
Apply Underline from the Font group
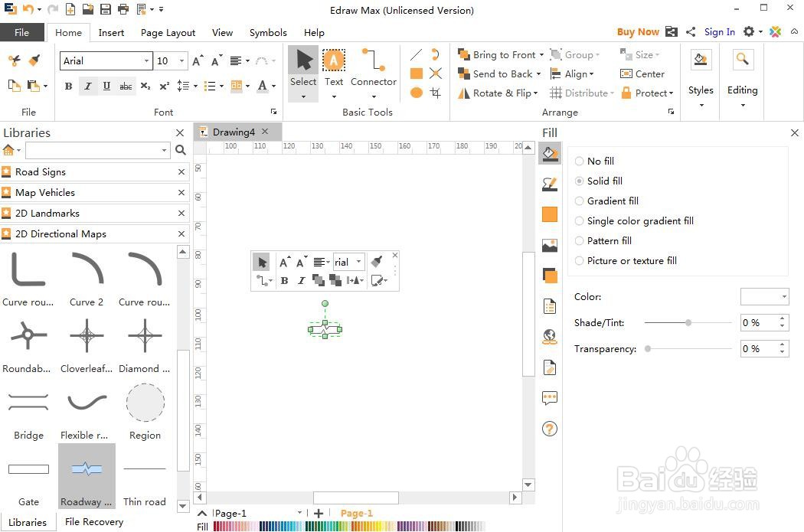pos(106,86)
